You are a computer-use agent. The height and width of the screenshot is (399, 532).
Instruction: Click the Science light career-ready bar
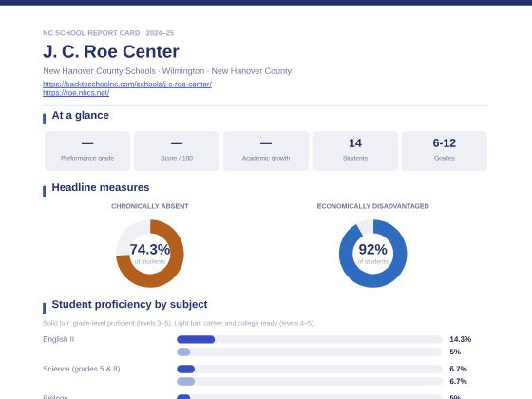185,382
